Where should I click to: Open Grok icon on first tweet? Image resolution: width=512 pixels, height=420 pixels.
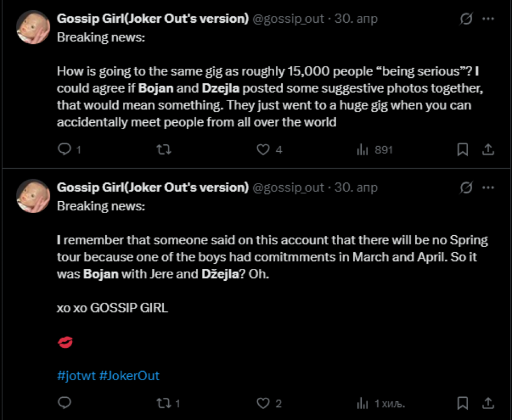coord(465,19)
